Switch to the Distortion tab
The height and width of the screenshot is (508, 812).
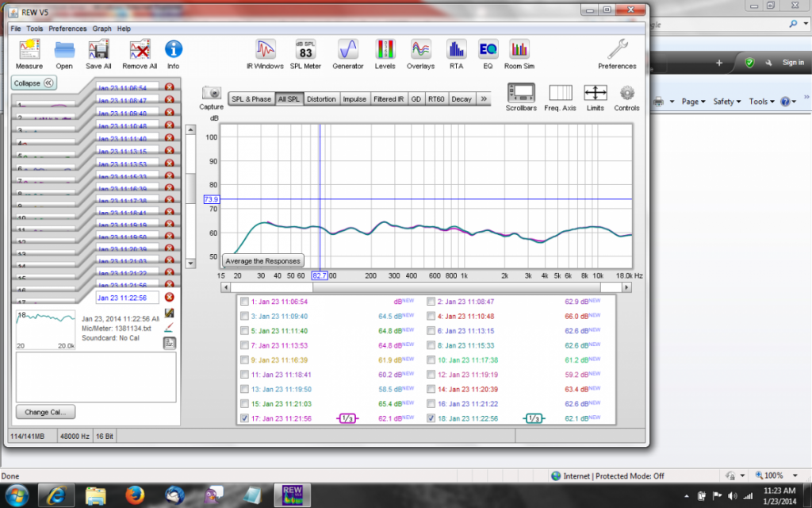click(x=321, y=99)
